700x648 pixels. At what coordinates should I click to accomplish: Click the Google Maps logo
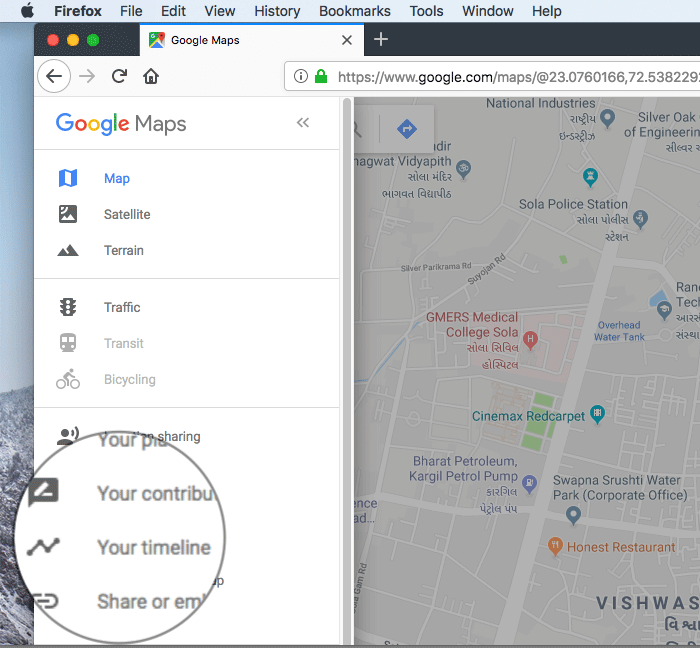(x=121, y=124)
